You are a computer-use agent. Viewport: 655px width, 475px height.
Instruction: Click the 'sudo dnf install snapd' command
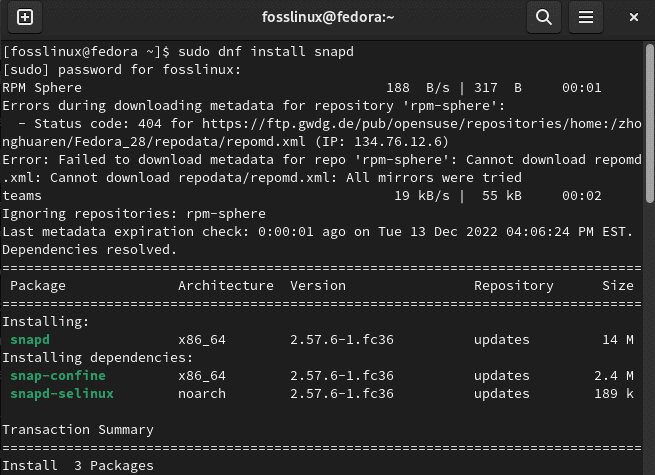[x=266, y=51]
